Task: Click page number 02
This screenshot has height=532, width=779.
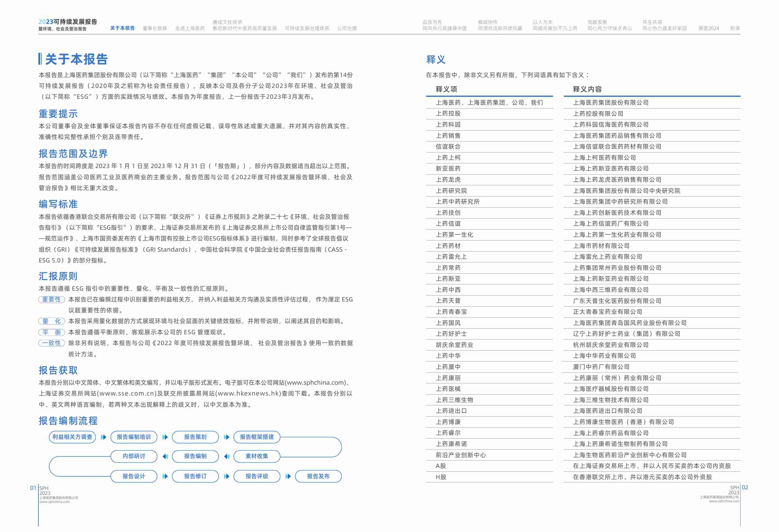Action: coord(745,487)
